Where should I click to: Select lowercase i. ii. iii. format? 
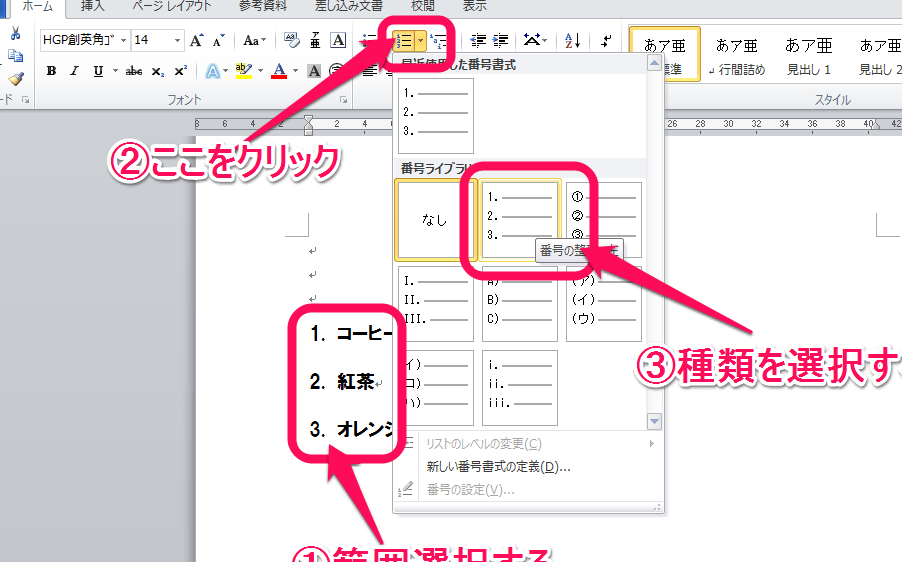(519, 388)
